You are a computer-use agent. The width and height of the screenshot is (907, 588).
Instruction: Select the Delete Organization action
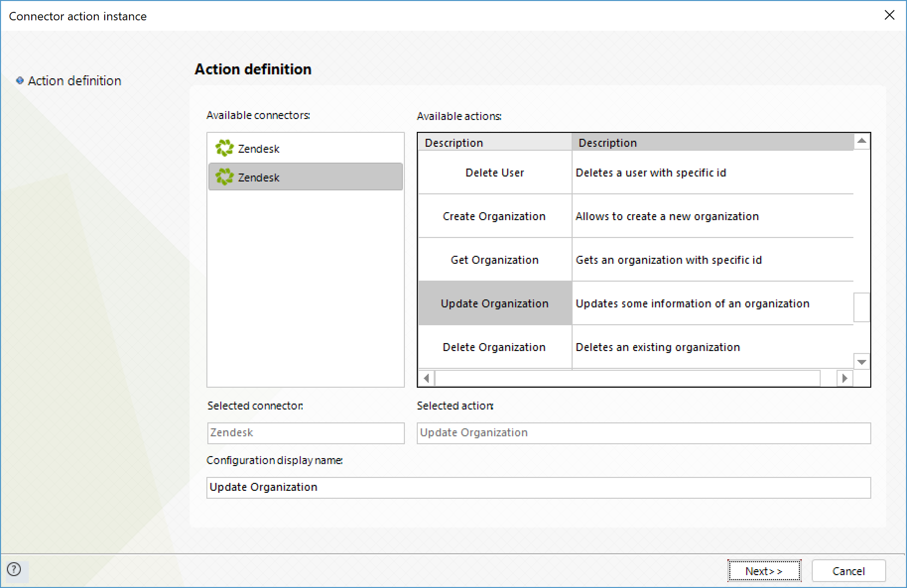[495, 347]
